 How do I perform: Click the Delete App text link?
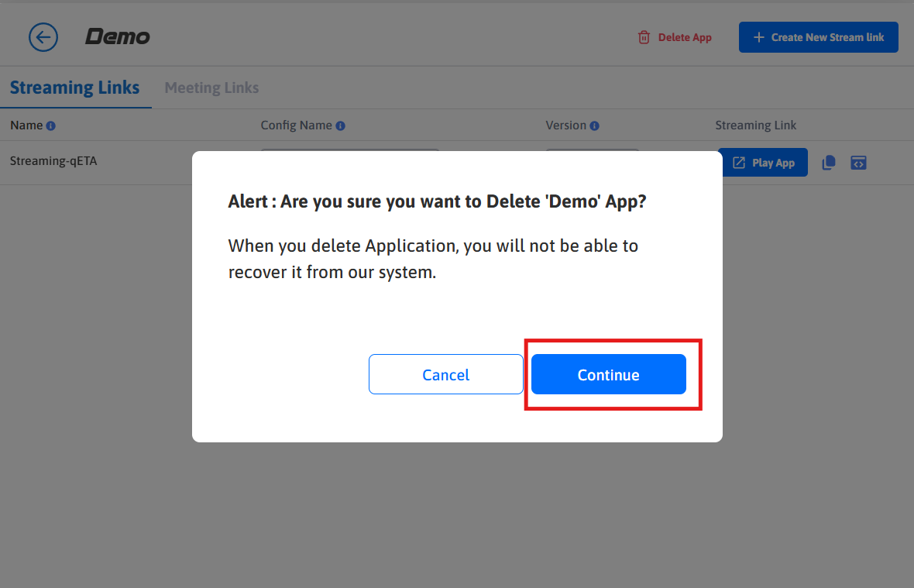(685, 37)
